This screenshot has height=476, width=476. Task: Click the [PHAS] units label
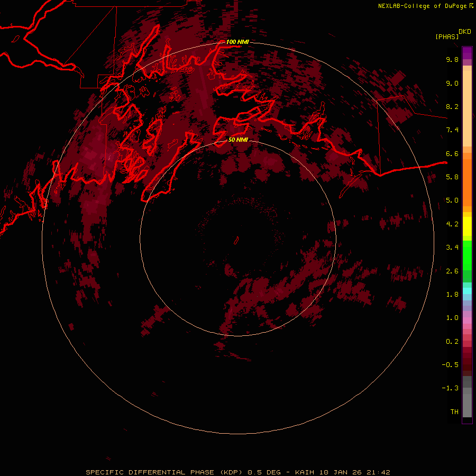(x=447, y=36)
